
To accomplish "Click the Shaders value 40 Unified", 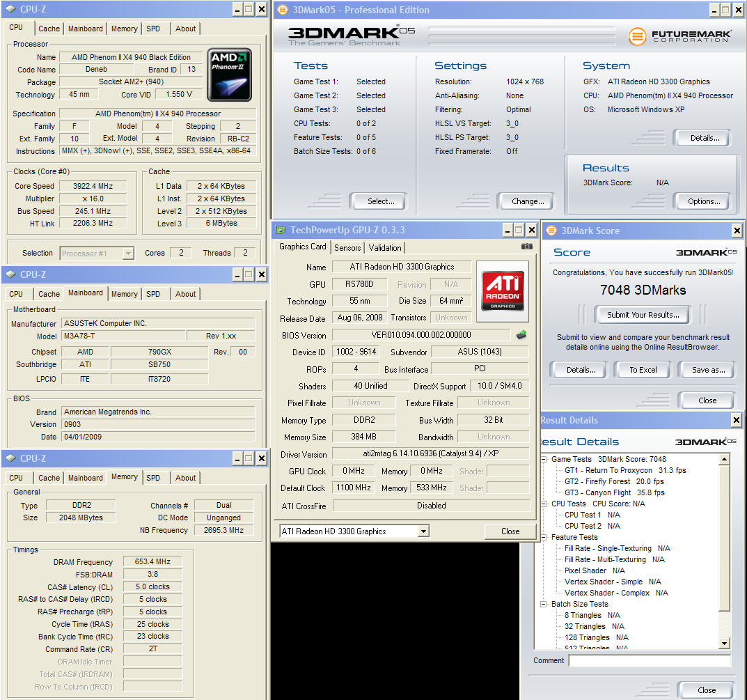I will coord(370,386).
